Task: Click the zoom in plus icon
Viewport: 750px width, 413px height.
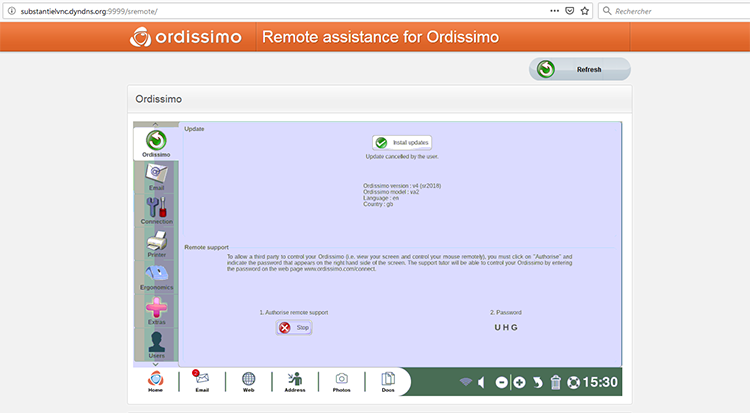Action: tap(519, 382)
